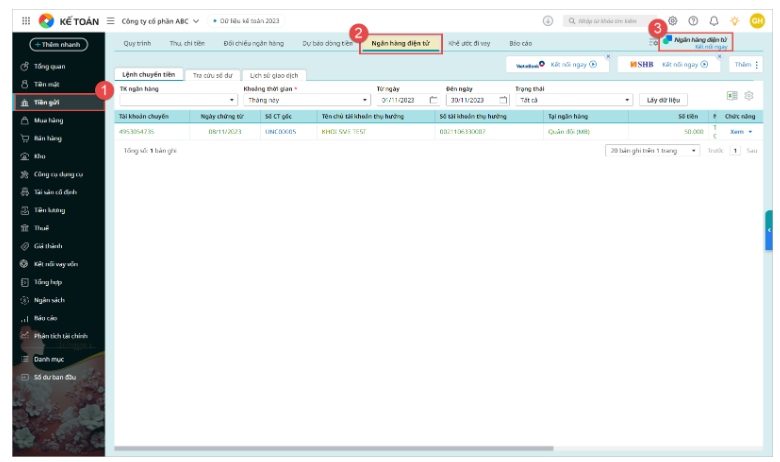Switch to the Tra cứu số dư tab
The image size is (780, 462).
click(x=210, y=75)
